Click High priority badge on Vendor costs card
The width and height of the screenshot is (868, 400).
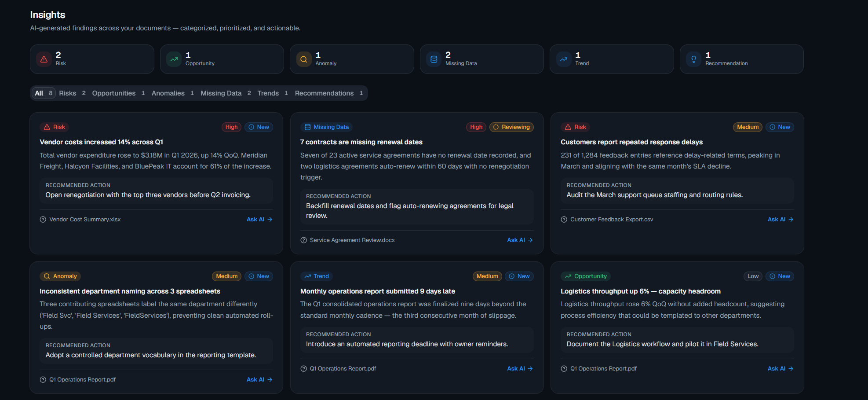point(231,127)
